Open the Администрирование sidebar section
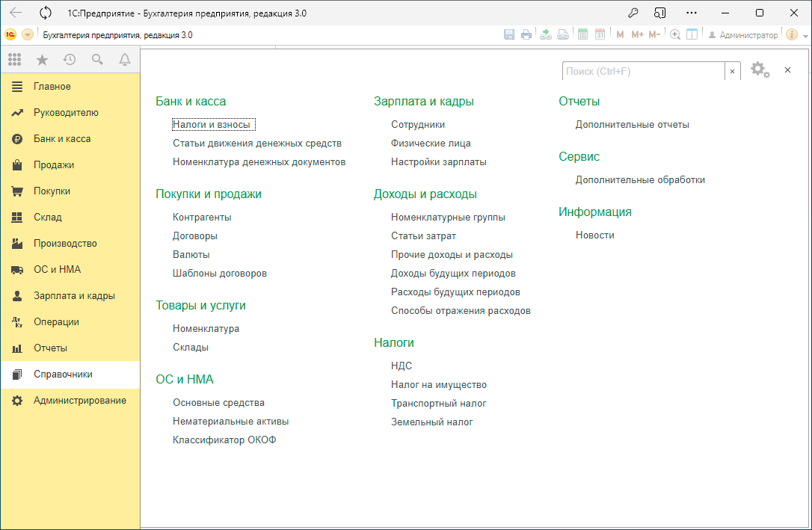812x530 pixels. [79, 401]
